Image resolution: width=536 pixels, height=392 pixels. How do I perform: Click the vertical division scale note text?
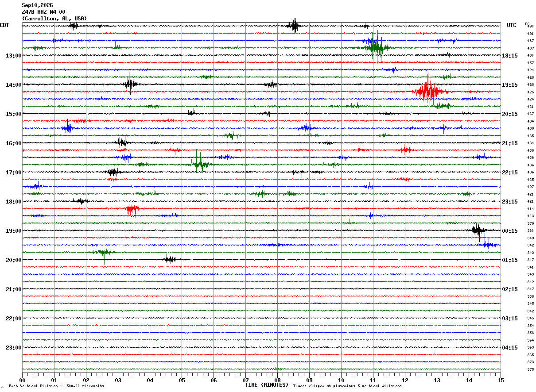tap(56, 386)
